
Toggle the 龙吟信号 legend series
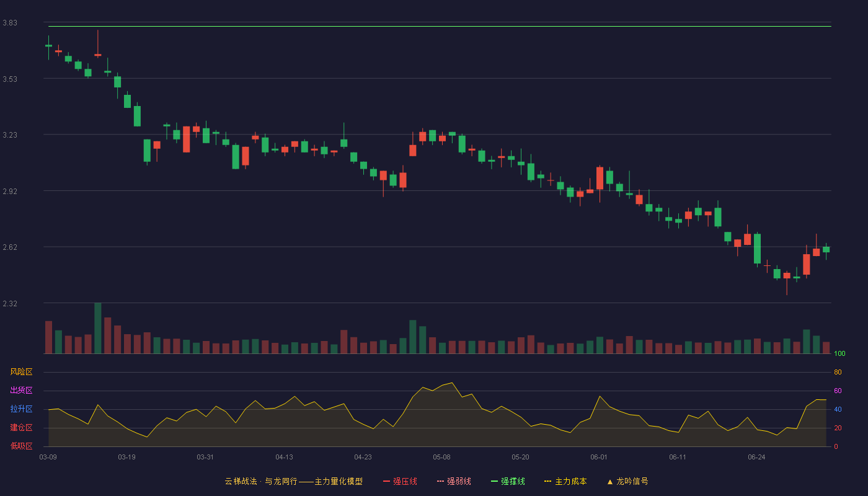(627, 481)
